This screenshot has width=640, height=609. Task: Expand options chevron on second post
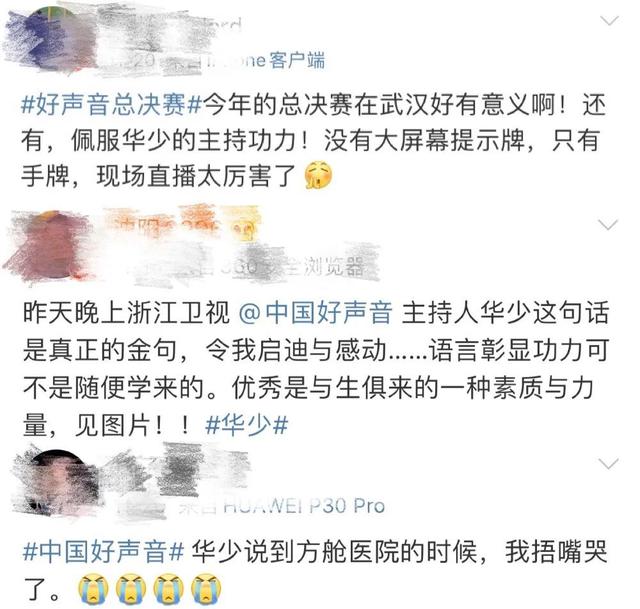[608, 224]
